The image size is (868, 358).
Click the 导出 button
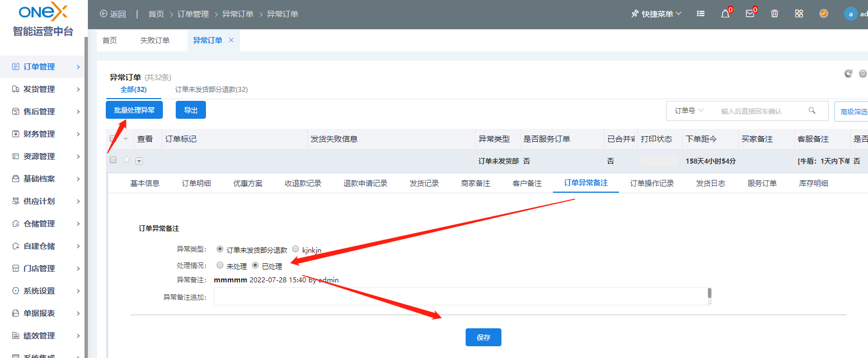(191, 110)
